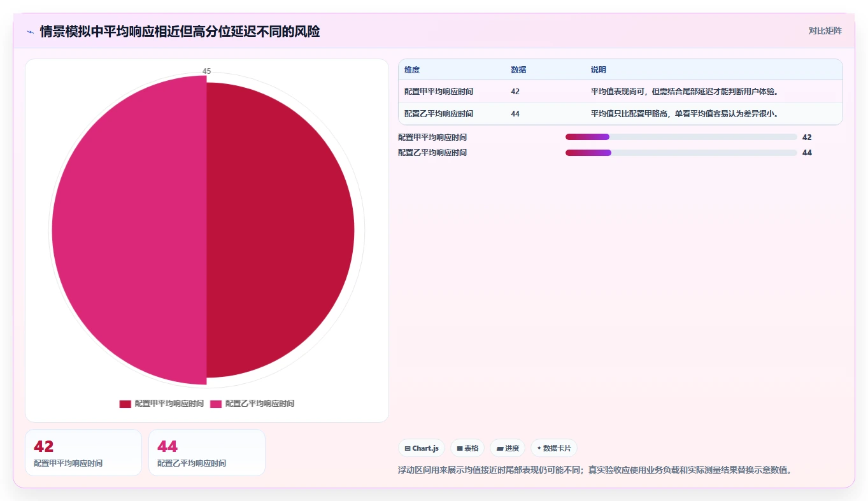Select the dark red right half of the pie

(x=280, y=230)
